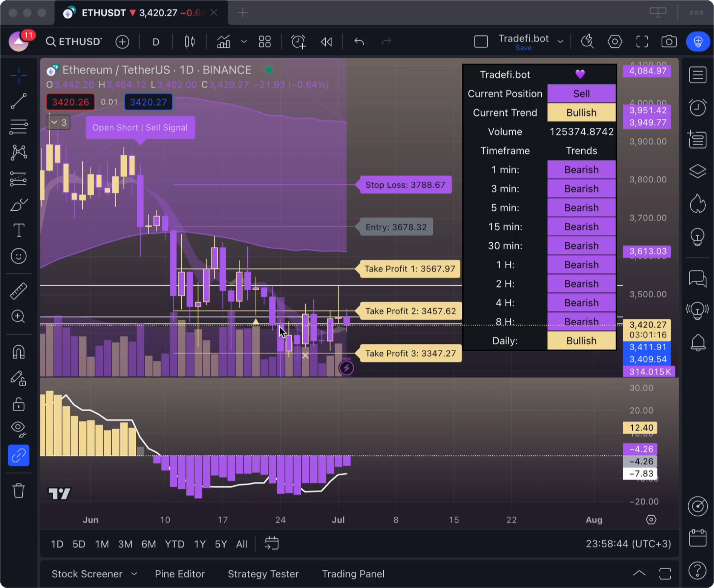
Task: Open the Trading Panel tab
Action: (353, 574)
